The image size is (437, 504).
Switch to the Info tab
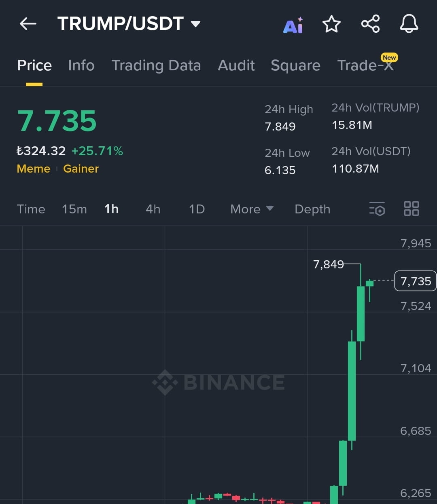coord(81,65)
